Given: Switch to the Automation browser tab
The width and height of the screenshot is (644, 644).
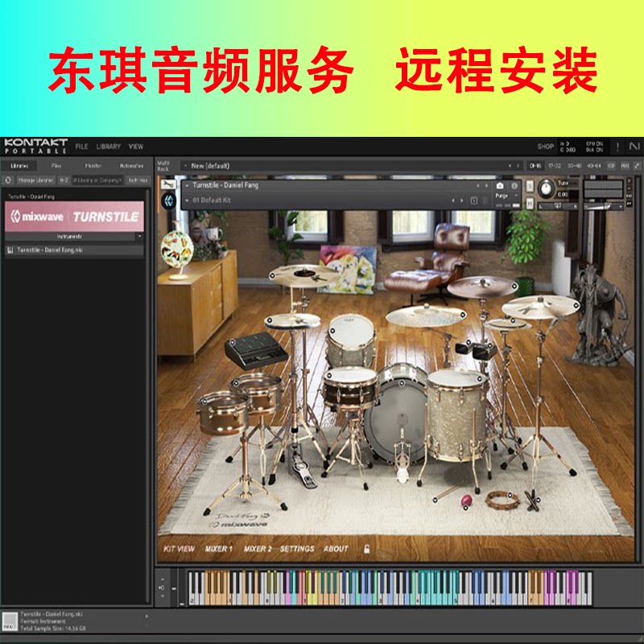Looking at the screenshot, I should click(x=131, y=166).
